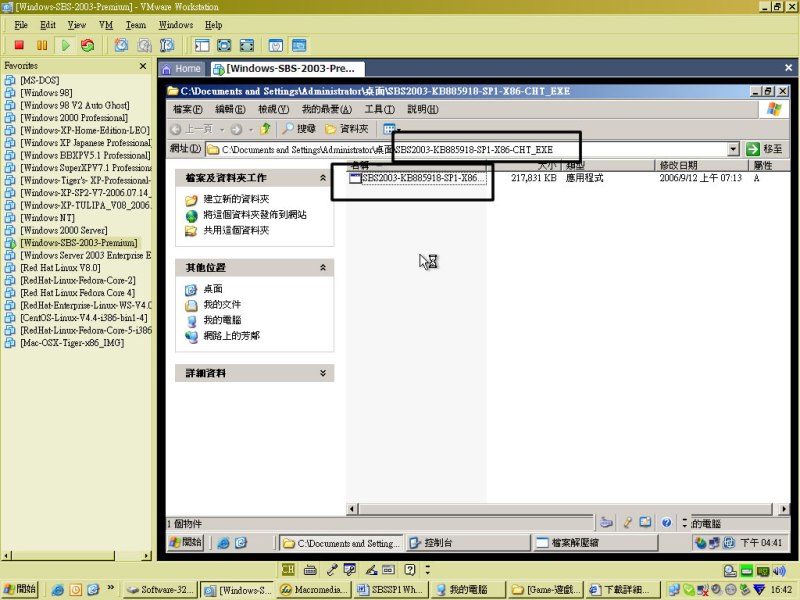Image resolution: width=800 pixels, height=600 pixels.
Task: Toggle the 資料夾 folders pane button
Action: tap(347, 129)
